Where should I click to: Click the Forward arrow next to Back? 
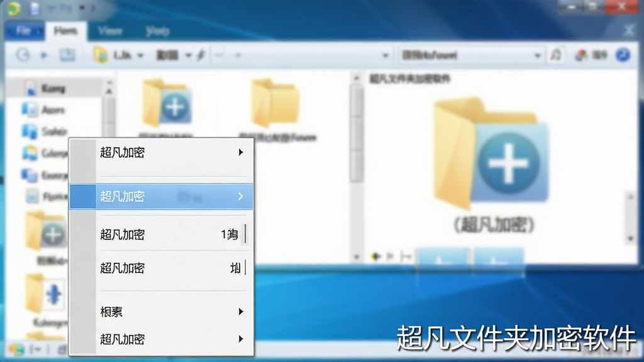coord(43,55)
